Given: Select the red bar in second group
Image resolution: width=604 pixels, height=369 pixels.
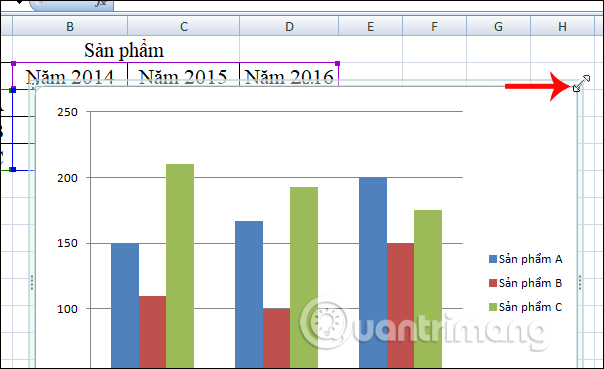Looking at the screenshot, I should pos(277,338).
